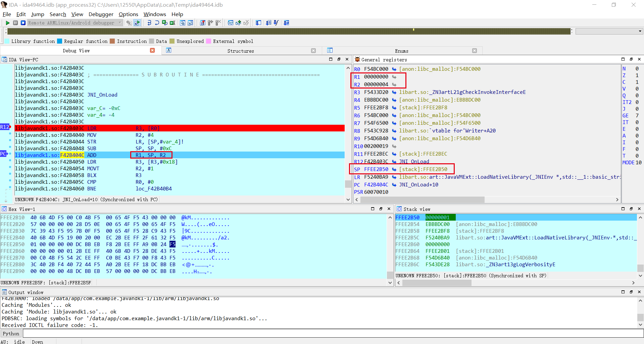This screenshot has height=344, width=644.
Task: Open the navigation band combo box
Action: pyautogui.click(x=609, y=31)
